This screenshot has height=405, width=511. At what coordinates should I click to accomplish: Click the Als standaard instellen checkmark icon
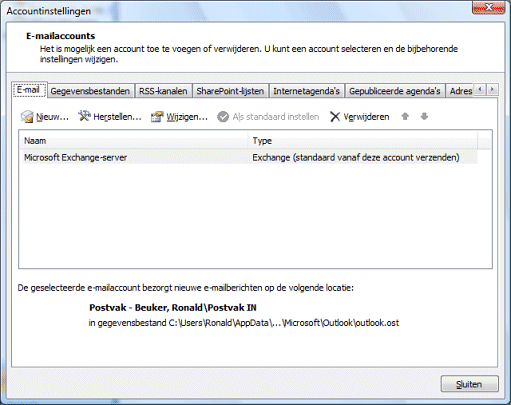(223, 117)
